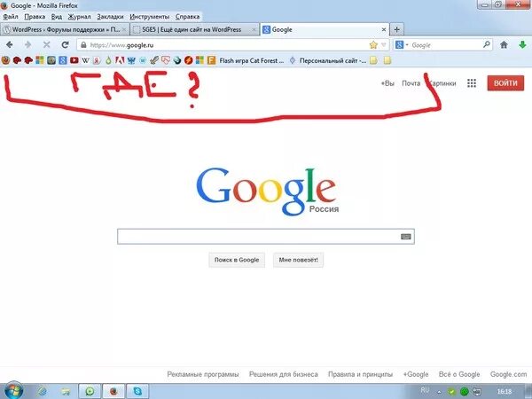Viewport: 532px width, 399px height.
Task: Open the VK-style blue bookmark icon
Action: tap(131, 60)
